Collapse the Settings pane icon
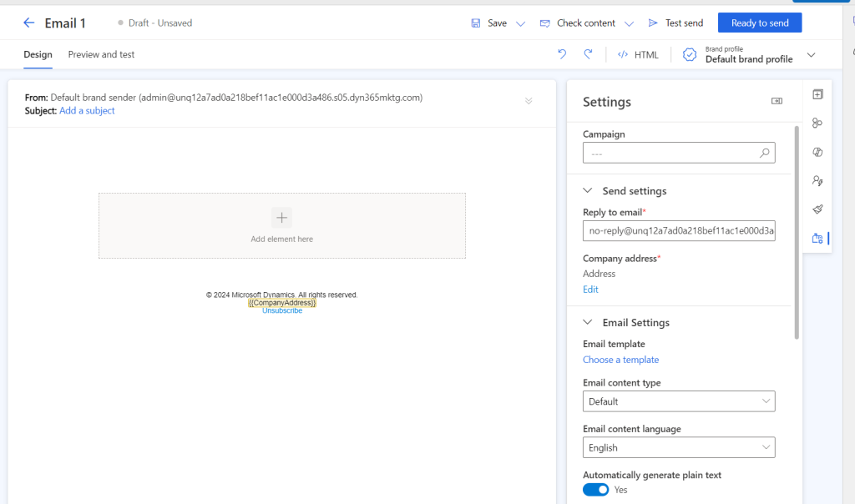This screenshot has height=504, width=855. point(777,101)
